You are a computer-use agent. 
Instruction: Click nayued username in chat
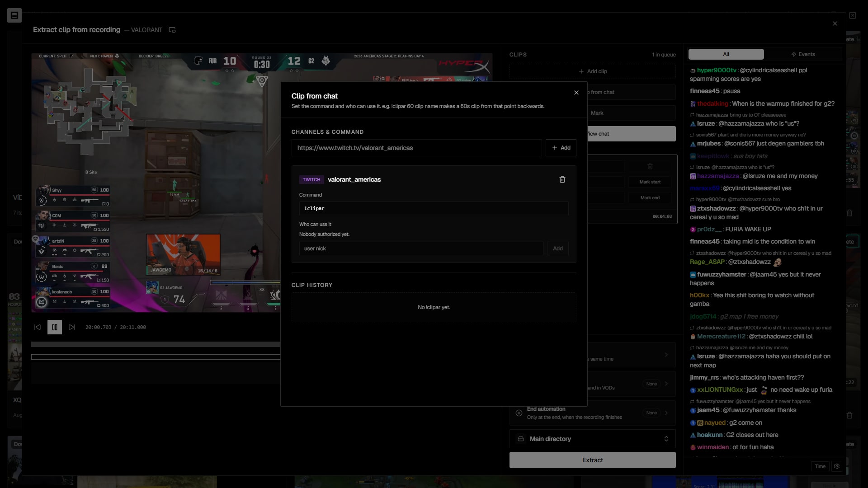tap(715, 422)
